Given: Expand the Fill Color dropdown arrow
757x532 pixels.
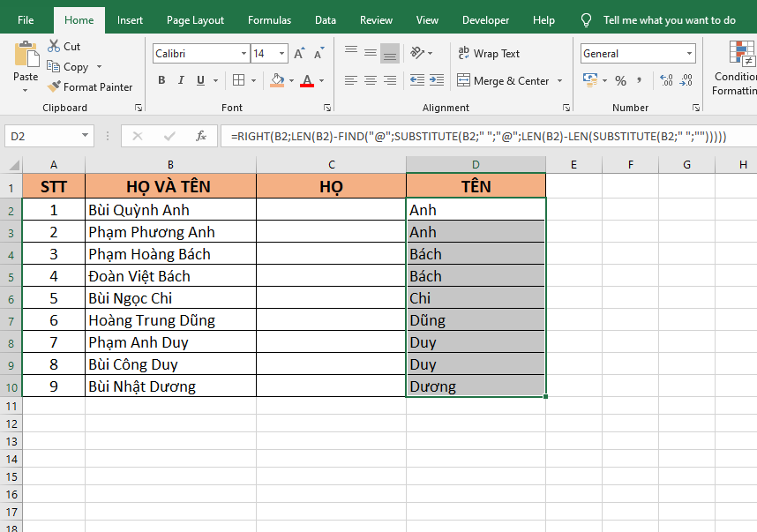Looking at the screenshot, I should 291,80.
